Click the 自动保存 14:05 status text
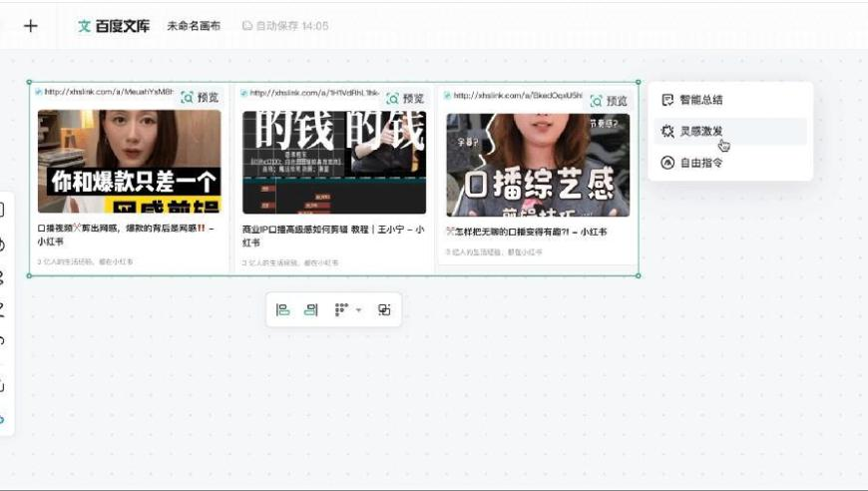The height and width of the screenshot is (491, 868). pyautogui.click(x=285, y=26)
